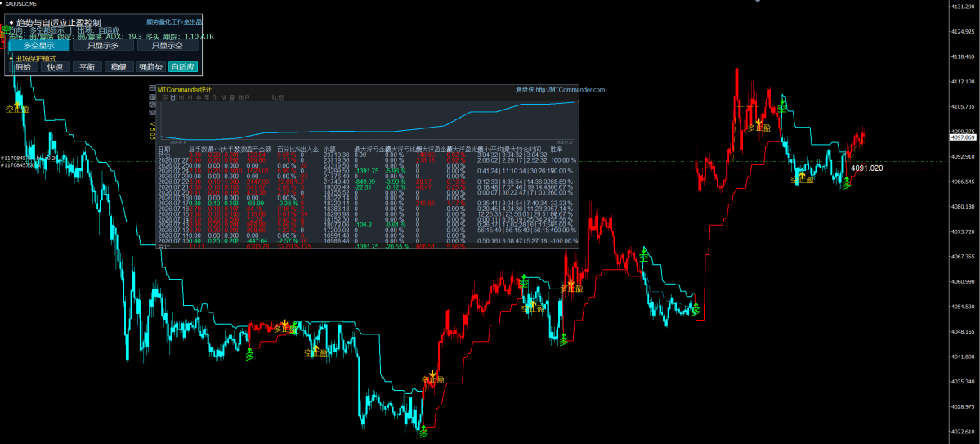Click the 4131.290 price axis label
980x444 pixels.
click(963, 7)
